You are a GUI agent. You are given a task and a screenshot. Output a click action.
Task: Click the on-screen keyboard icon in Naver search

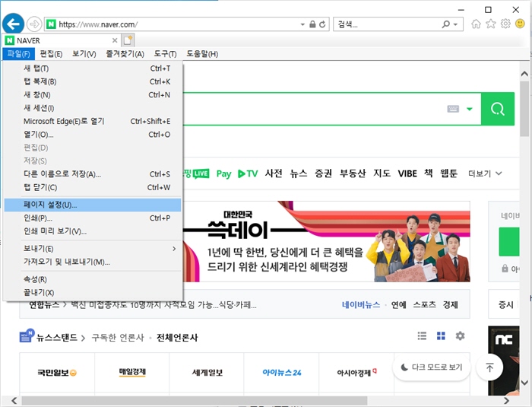pyautogui.click(x=453, y=109)
